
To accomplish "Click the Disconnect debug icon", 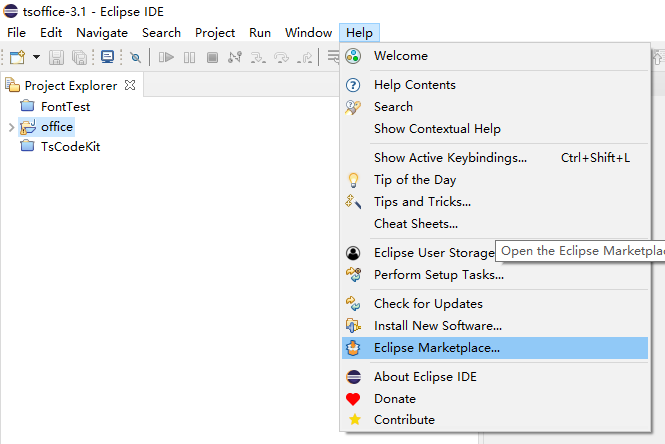I will point(235,57).
